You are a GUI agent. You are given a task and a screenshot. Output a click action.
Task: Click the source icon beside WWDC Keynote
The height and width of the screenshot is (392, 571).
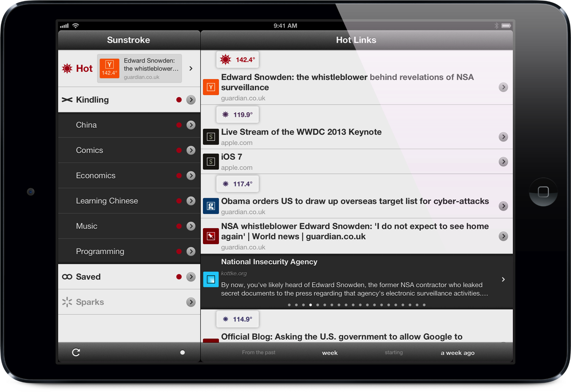pos(211,137)
